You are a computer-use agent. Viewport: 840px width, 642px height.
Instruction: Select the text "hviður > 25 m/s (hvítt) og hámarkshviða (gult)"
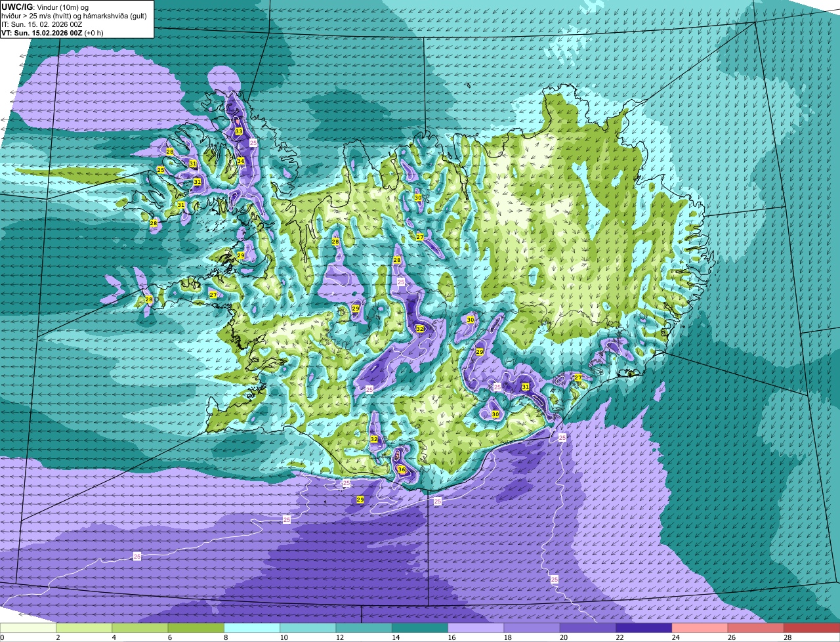[74, 16]
